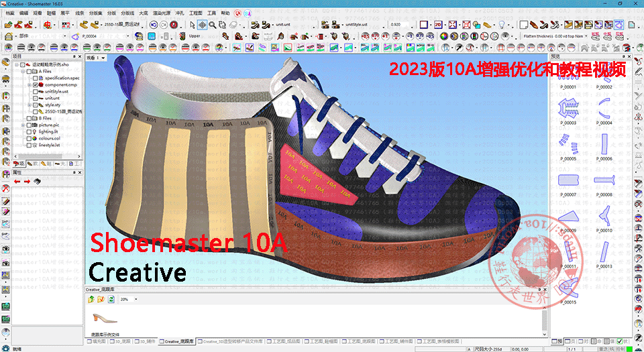The height and width of the screenshot is (352, 644).
Task: Toggle the specification.spec checkbox
Action: click(36, 78)
